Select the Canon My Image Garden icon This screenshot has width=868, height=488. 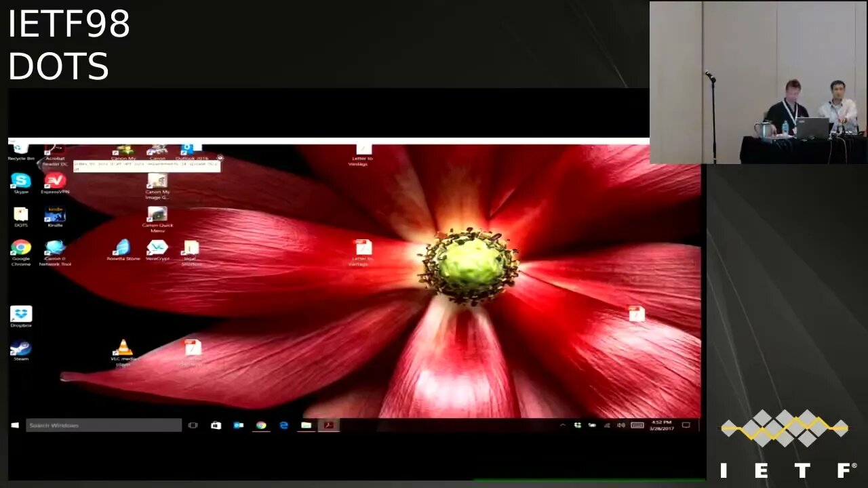157,186
